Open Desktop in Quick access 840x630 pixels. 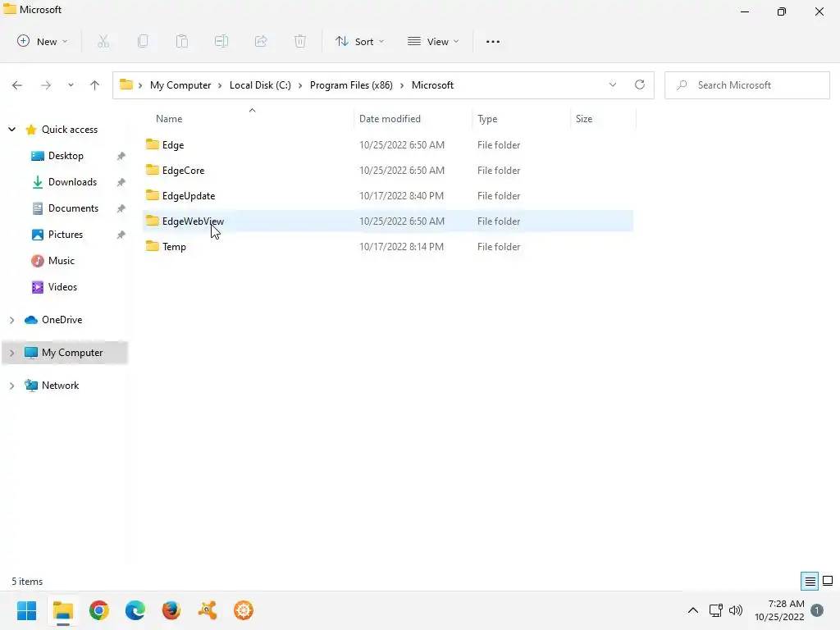66,156
